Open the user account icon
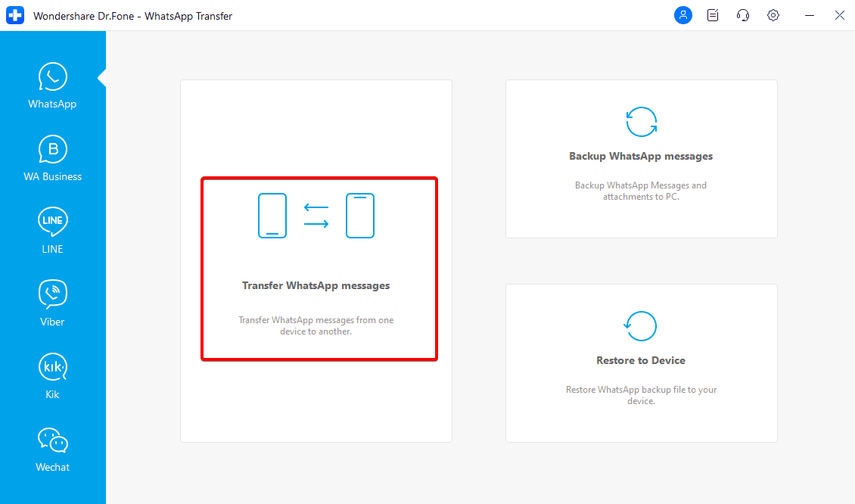The image size is (855, 504). coord(683,15)
